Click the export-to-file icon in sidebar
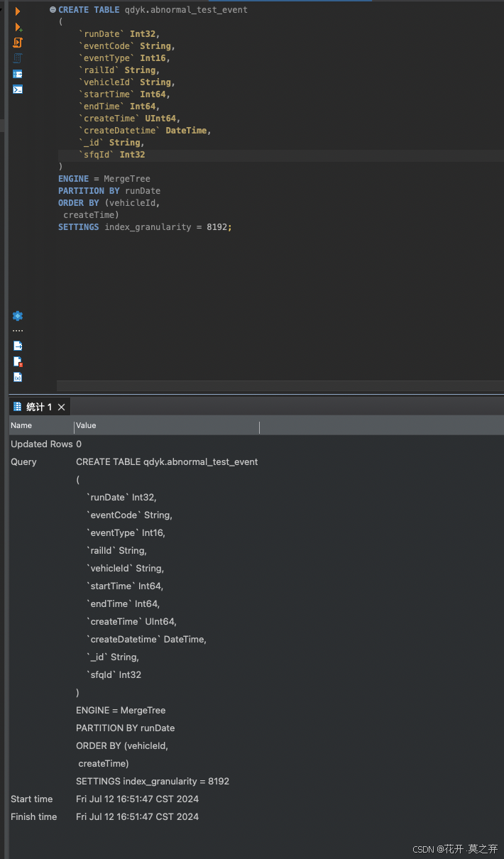The width and height of the screenshot is (504, 859). 18,345
